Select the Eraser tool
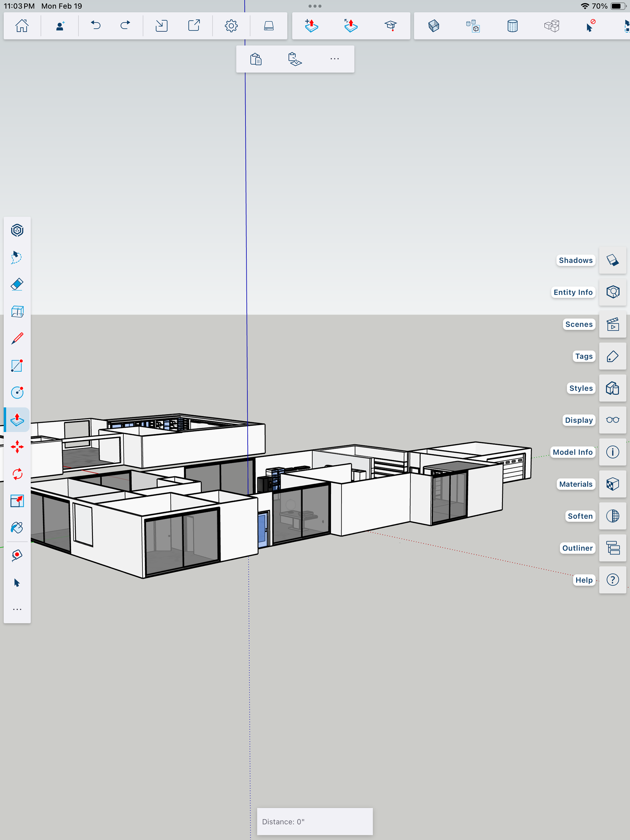Screen dimensions: 630x840 tap(17, 284)
